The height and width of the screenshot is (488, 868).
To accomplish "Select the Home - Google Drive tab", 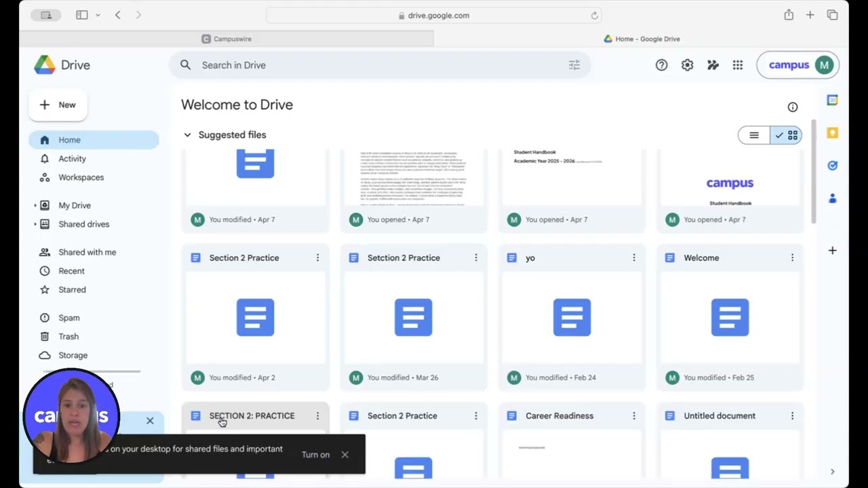I will coord(642,39).
